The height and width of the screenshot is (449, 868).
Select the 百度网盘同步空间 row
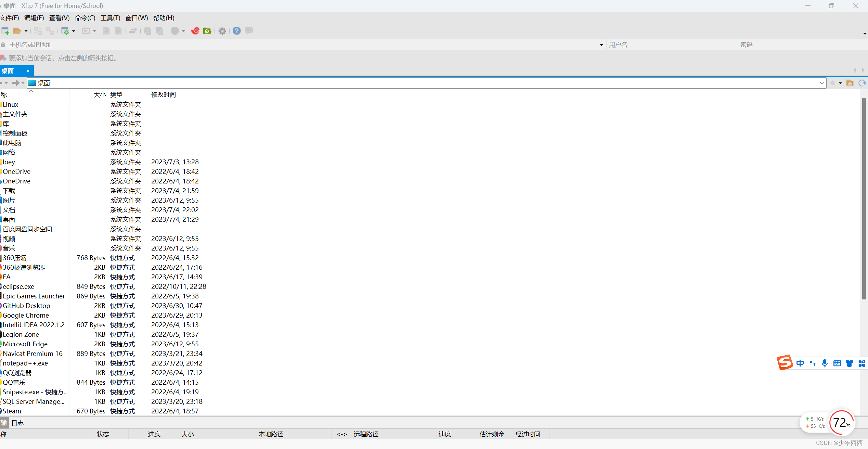[113, 229]
